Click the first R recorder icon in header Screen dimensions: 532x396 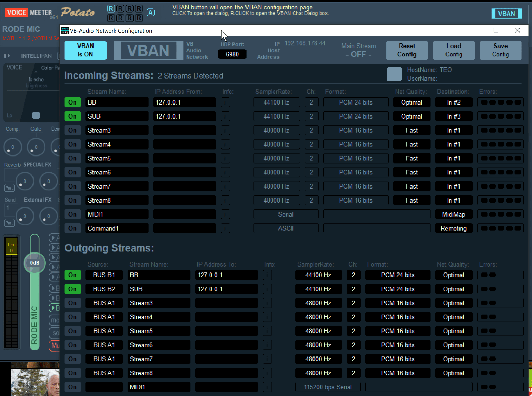tap(111, 9)
